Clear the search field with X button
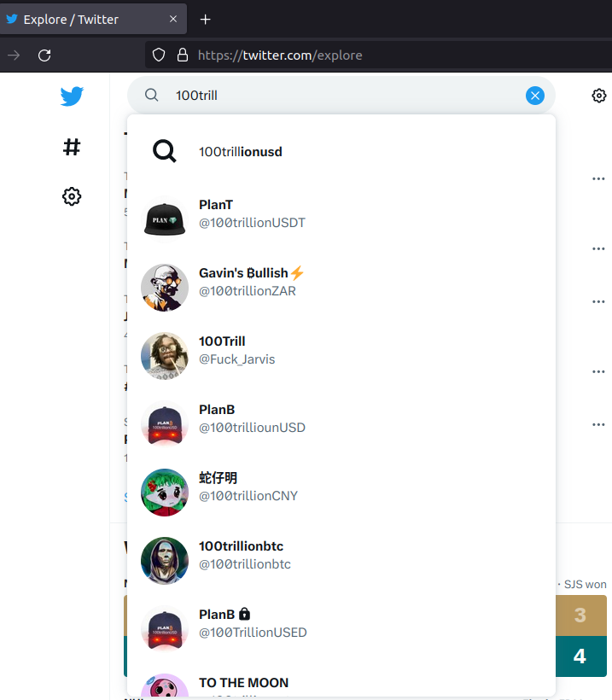Viewport: 612px width, 700px height. 535,96
